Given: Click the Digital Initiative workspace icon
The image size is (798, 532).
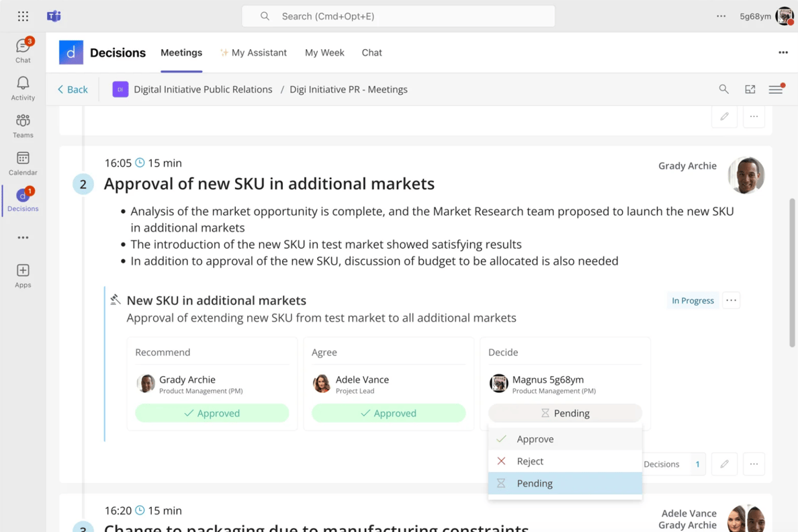Looking at the screenshot, I should (x=120, y=89).
